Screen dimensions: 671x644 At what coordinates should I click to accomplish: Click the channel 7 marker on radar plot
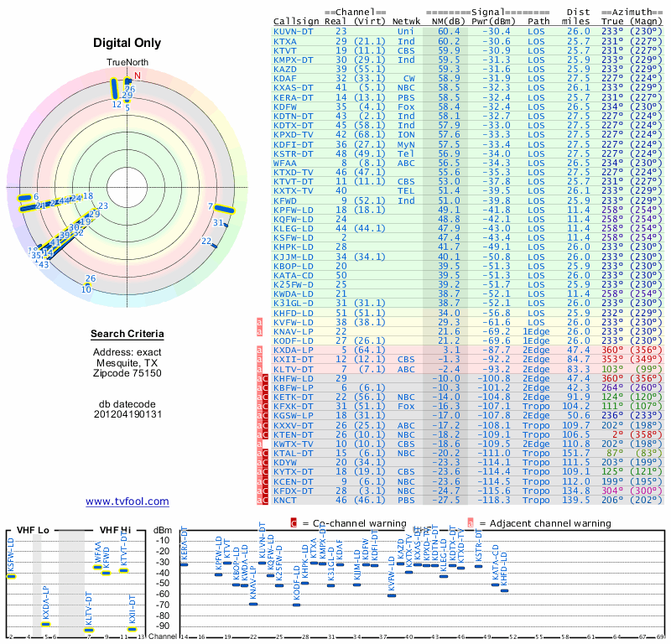[x=224, y=210]
